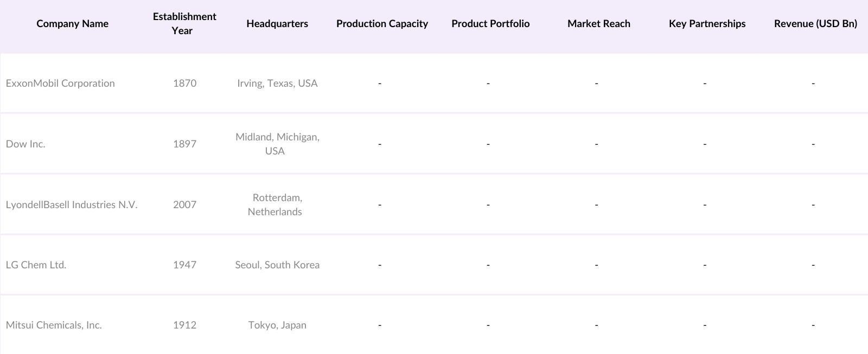
Task: Click establishment year 1897
Action: (184, 144)
